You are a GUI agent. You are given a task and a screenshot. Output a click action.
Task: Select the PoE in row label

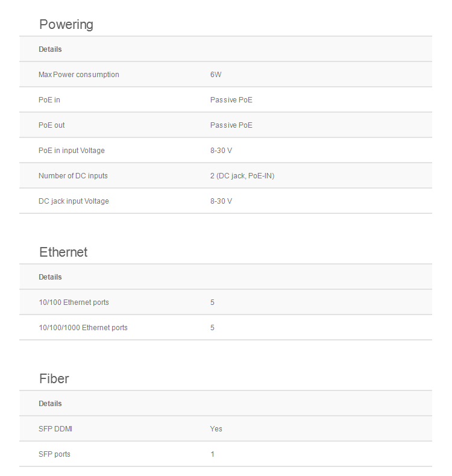49,100
